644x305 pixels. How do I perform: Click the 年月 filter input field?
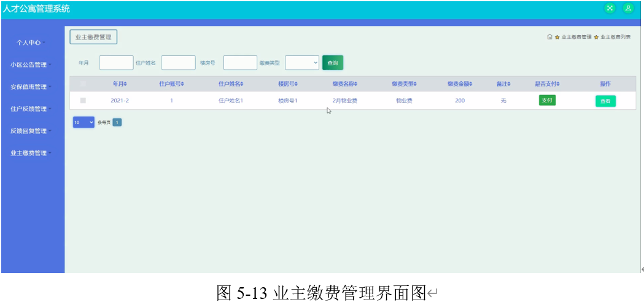116,63
